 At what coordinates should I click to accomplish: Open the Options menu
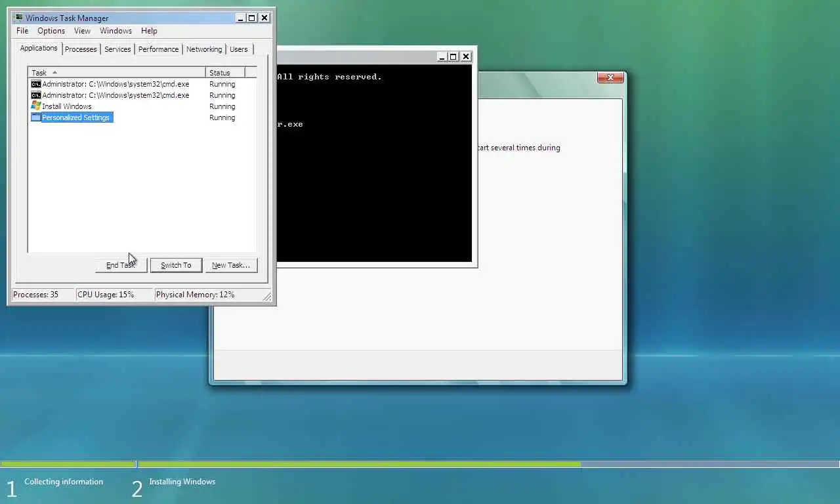click(x=51, y=31)
